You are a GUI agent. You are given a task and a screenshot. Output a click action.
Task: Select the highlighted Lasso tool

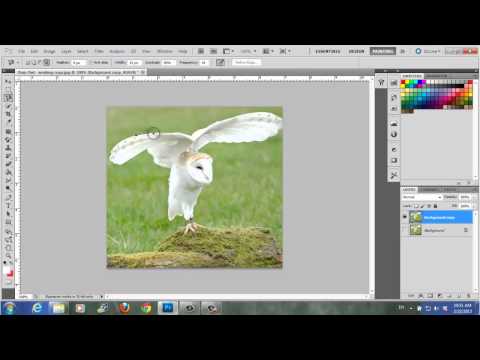tap(8, 98)
